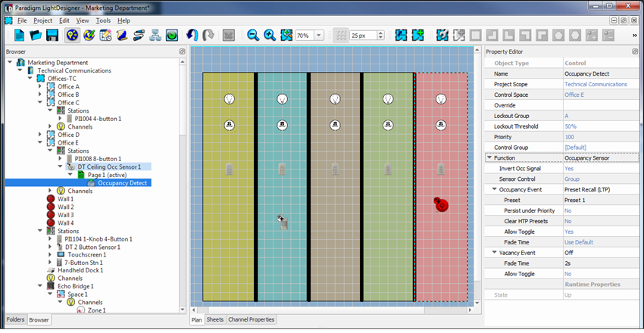Viewport: 644px width, 333px height.
Task: Select the red occupancy sensor in Office E
Action: tap(442, 204)
